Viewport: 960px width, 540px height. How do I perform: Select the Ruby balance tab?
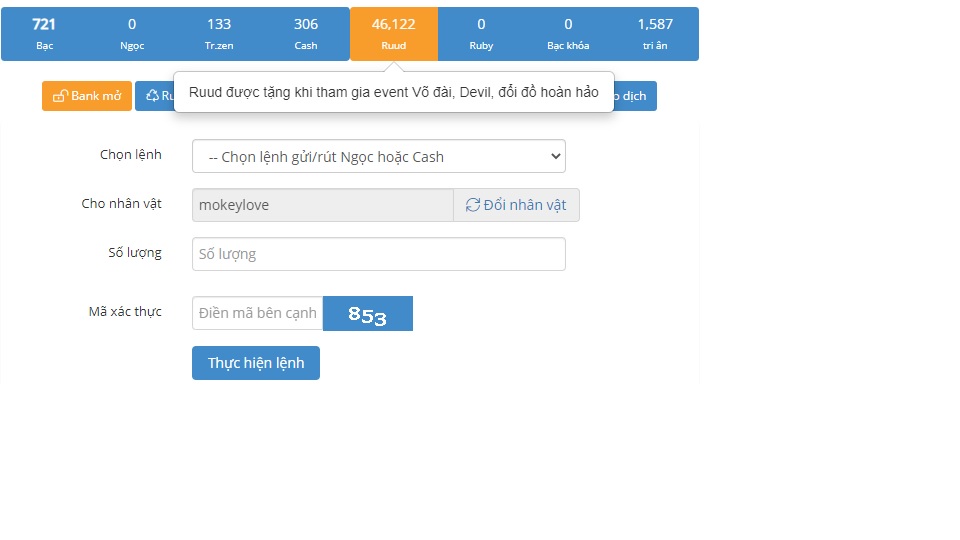481,34
